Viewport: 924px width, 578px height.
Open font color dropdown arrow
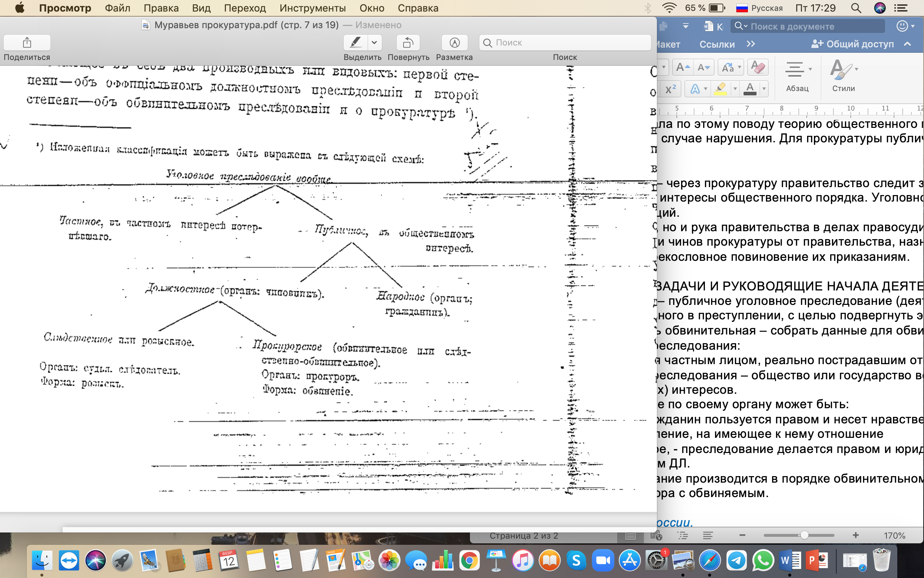pos(764,89)
